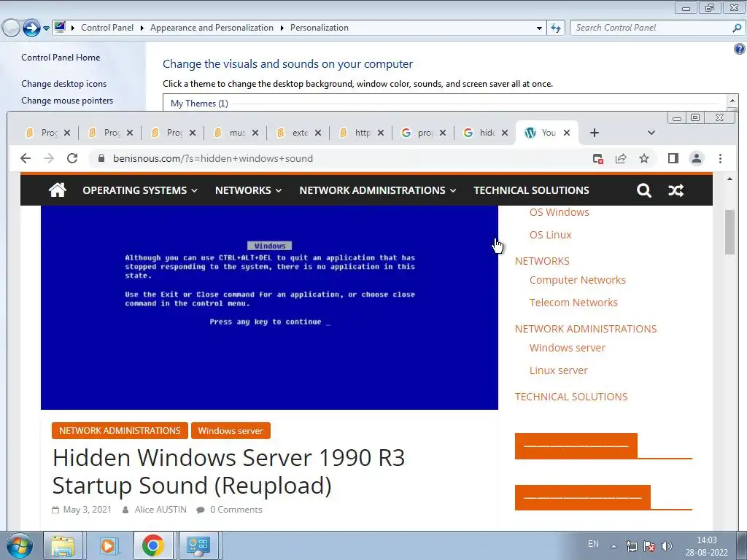Close the 'mus' tab
The image size is (747, 560).
[255, 133]
